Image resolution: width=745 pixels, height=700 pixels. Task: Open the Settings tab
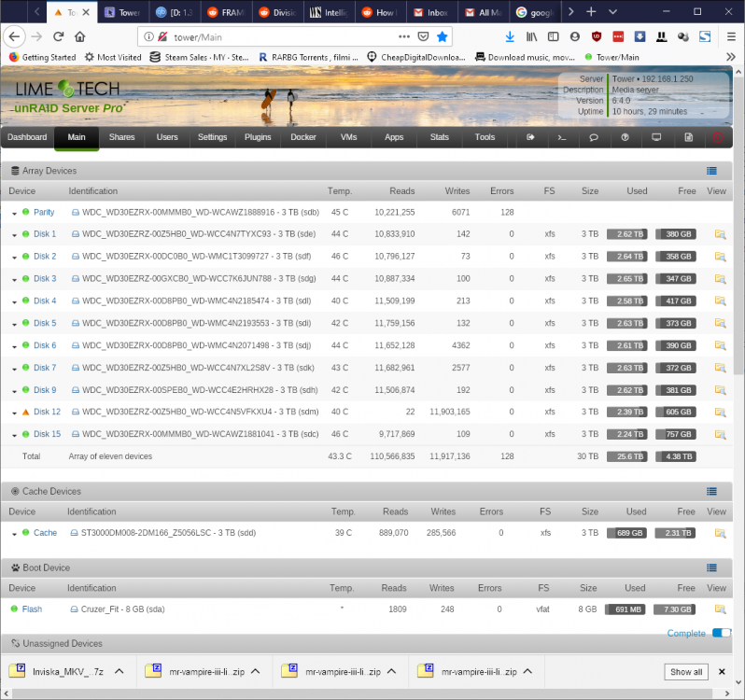212,137
